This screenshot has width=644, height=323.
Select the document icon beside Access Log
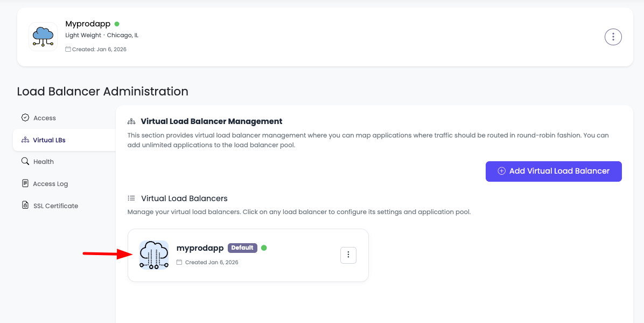click(25, 183)
